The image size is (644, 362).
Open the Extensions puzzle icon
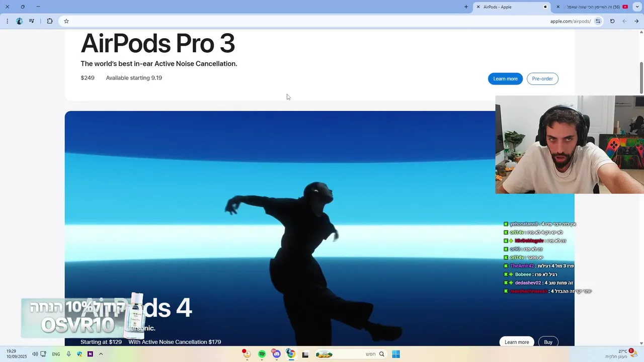pyautogui.click(x=49, y=21)
